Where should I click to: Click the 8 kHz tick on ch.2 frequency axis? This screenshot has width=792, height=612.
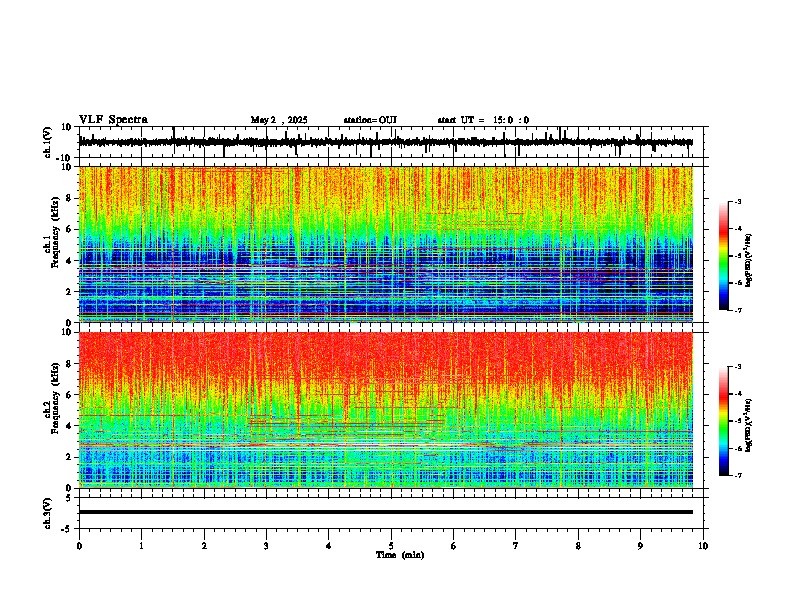(x=69, y=364)
